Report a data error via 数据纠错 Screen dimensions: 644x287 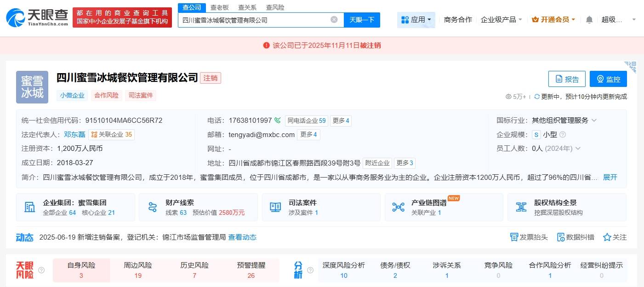point(576,237)
